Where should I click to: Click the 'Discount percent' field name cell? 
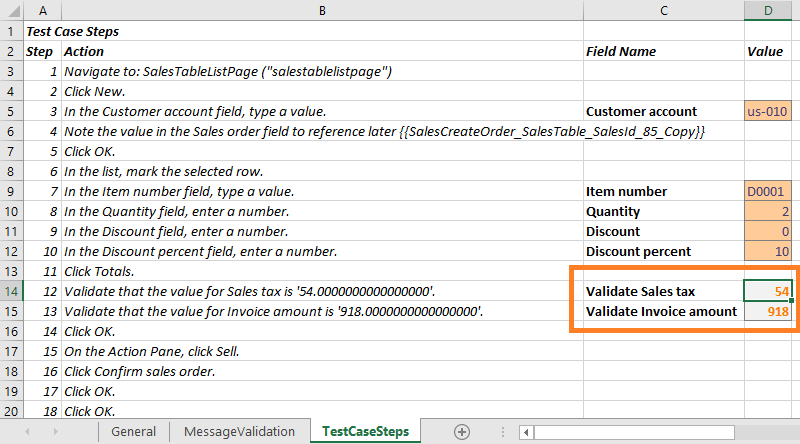[664, 251]
